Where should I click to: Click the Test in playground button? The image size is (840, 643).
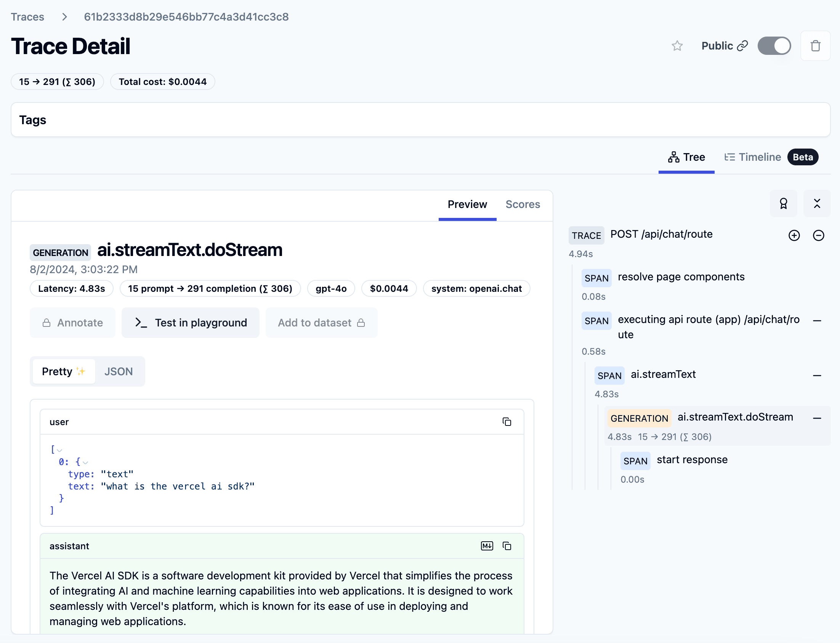click(x=190, y=323)
